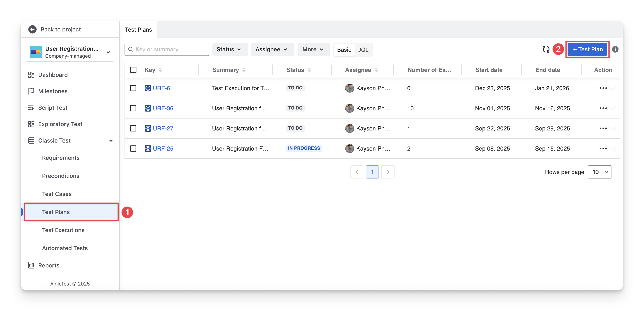
Task: Check the select-all header checkbox
Action: point(133,70)
